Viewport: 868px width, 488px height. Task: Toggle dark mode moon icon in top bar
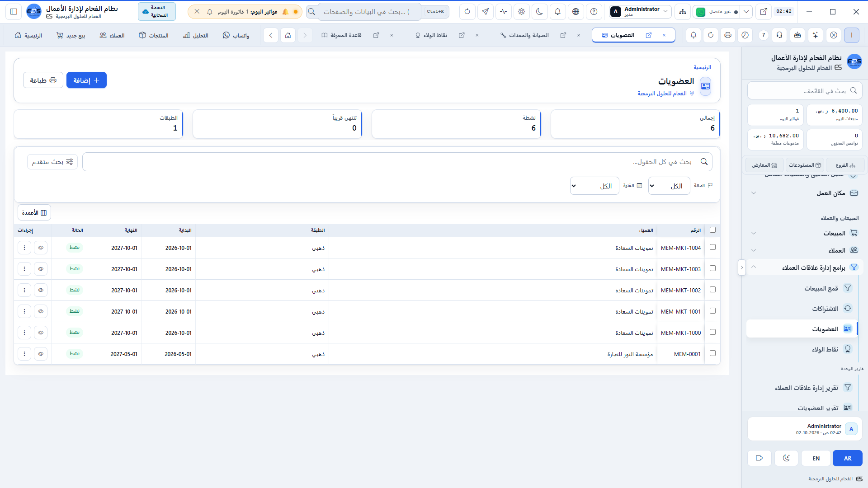[539, 12]
